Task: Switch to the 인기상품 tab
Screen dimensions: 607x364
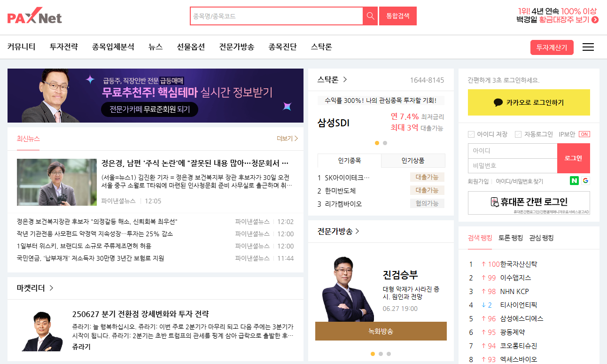Action: click(413, 161)
